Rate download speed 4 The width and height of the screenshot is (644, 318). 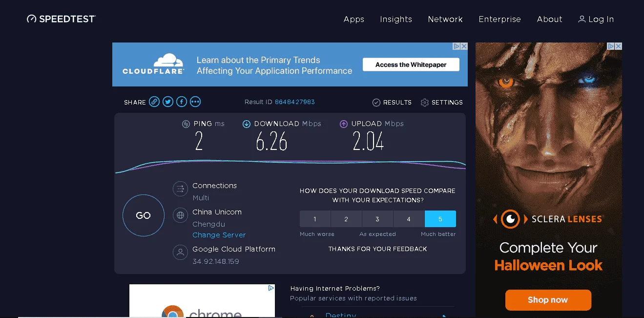[x=409, y=219]
